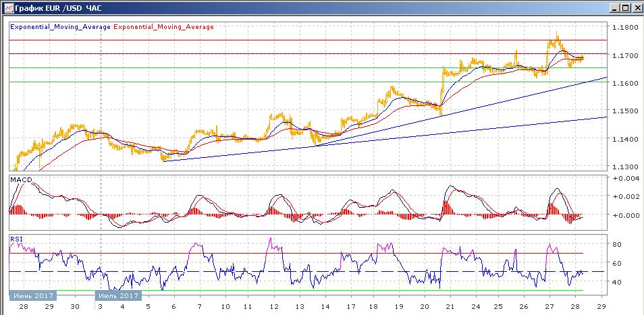Viewport: 644px width, 315px height.
Task: Click the RSI indicator panel label
Action: pyautogui.click(x=15, y=239)
